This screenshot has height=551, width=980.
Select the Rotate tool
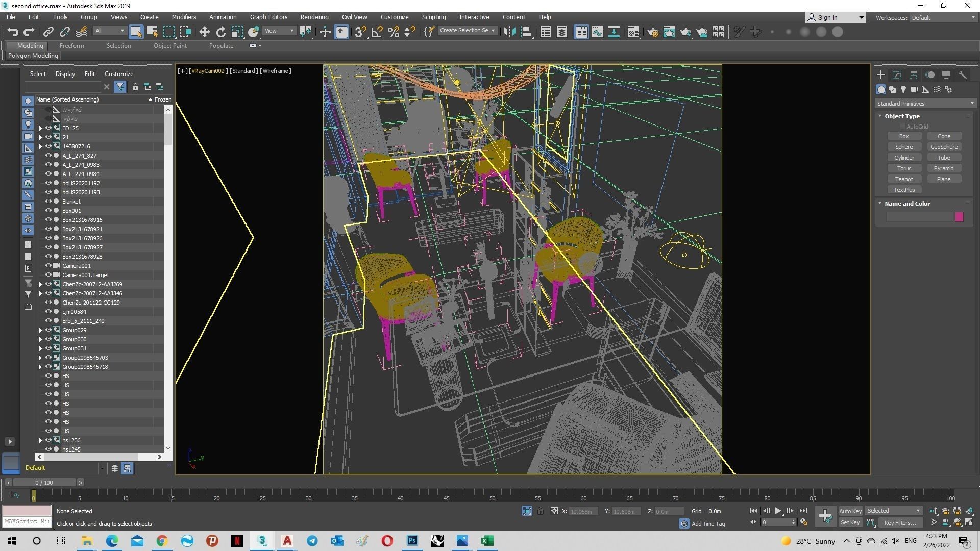pos(220,32)
